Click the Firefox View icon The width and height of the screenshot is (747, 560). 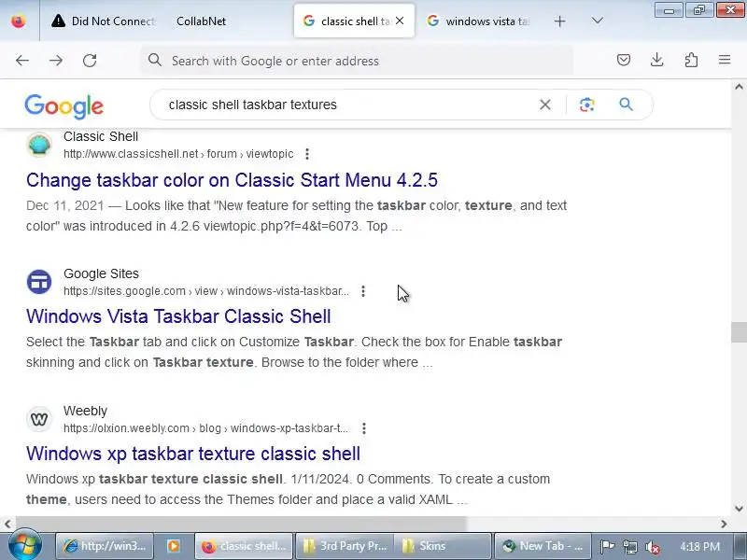point(19,21)
